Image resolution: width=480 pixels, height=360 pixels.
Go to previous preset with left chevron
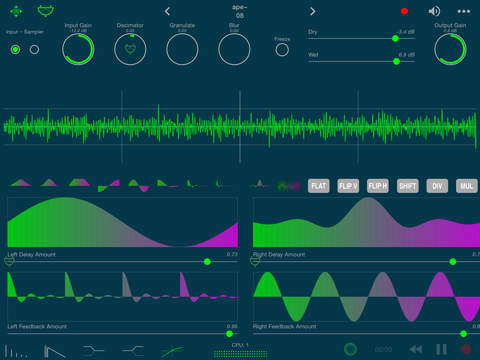(x=167, y=12)
